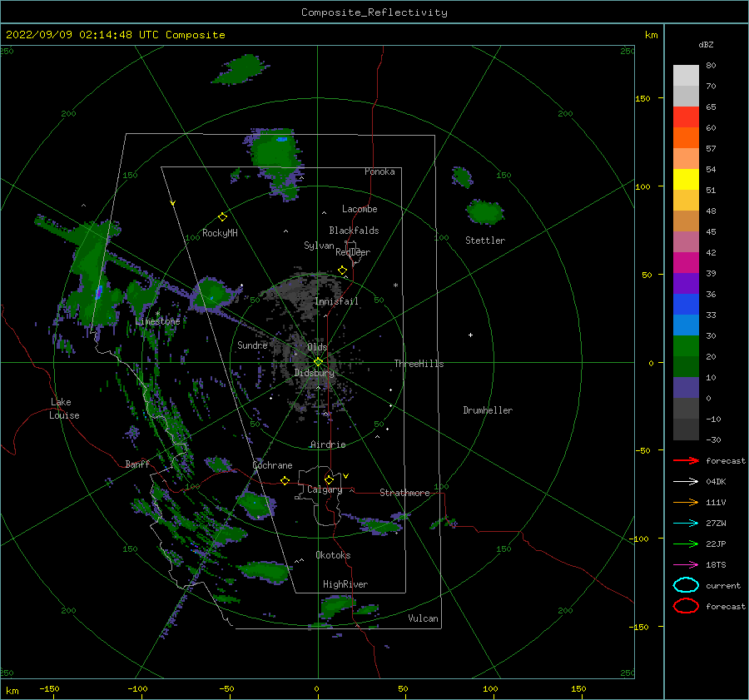Click the RedDeer city label
This screenshot has height=700, width=749.
point(353,252)
